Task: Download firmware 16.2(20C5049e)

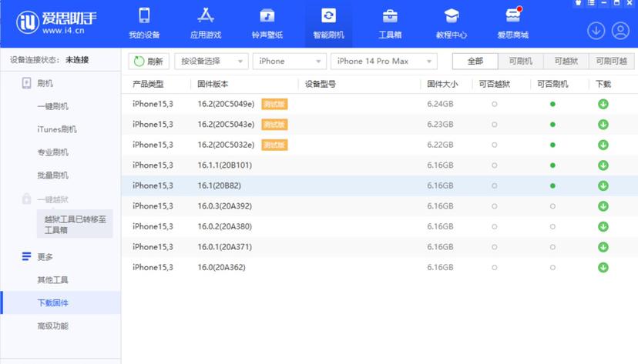Action: [x=603, y=104]
